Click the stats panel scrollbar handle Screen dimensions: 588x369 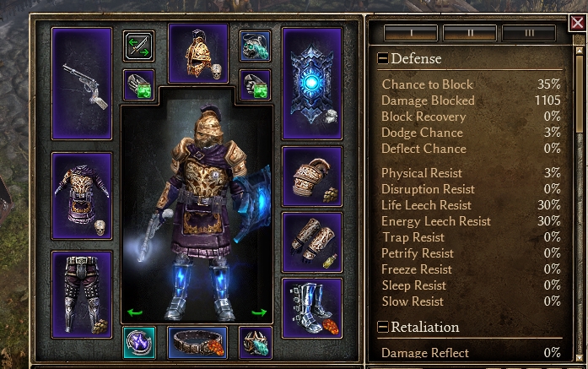tap(580, 94)
